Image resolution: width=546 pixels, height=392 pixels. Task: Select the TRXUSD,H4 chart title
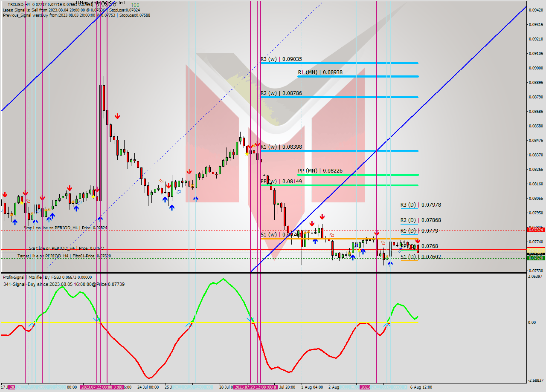(19, 5)
